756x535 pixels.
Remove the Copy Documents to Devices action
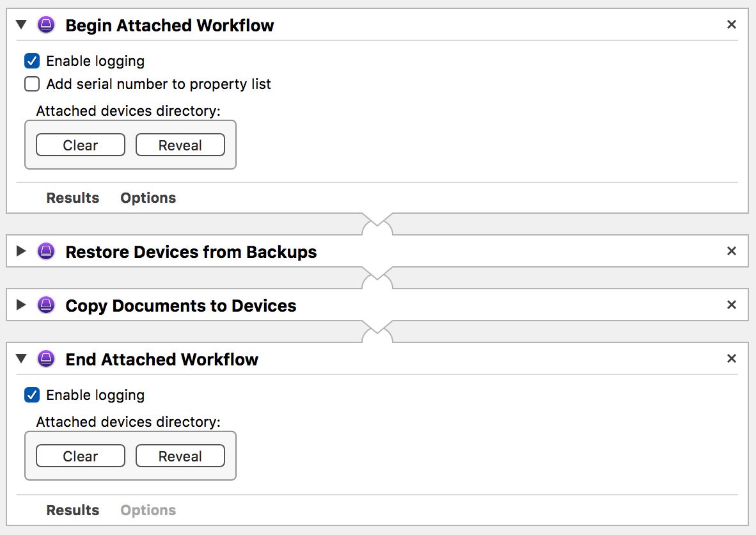(732, 305)
